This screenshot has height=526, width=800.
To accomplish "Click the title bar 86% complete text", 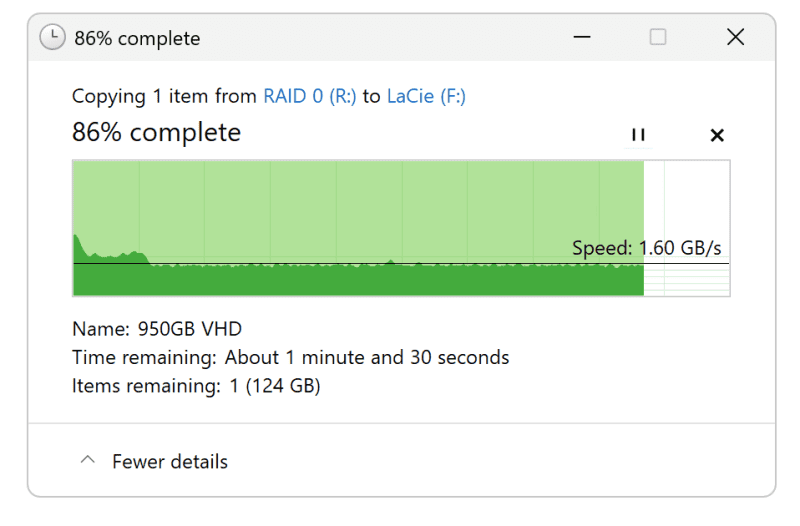I will click(x=137, y=38).
